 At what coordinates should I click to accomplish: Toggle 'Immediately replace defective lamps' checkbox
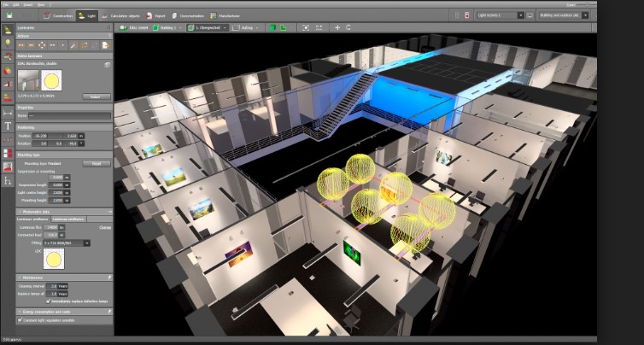(48, 301)
